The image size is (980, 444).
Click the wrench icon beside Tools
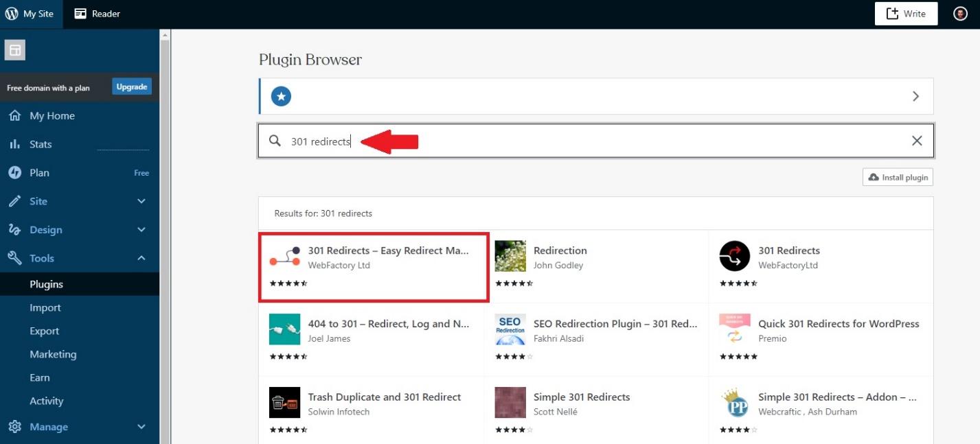tap(14, 258)
